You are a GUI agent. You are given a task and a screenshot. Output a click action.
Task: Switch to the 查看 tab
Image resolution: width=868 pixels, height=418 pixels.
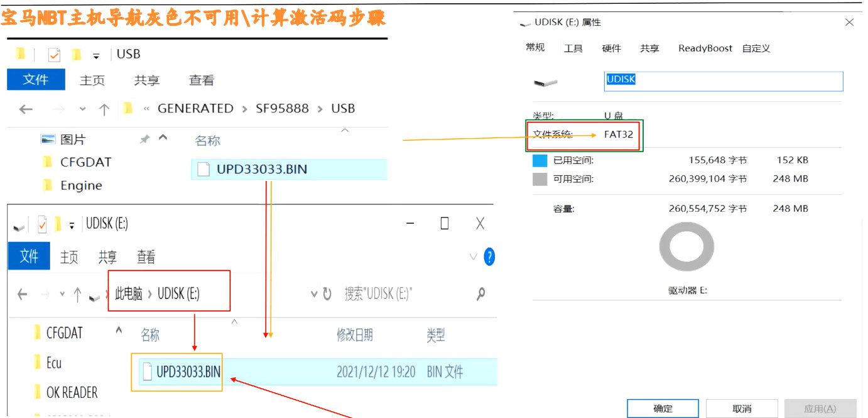click(x=201, y=80)
